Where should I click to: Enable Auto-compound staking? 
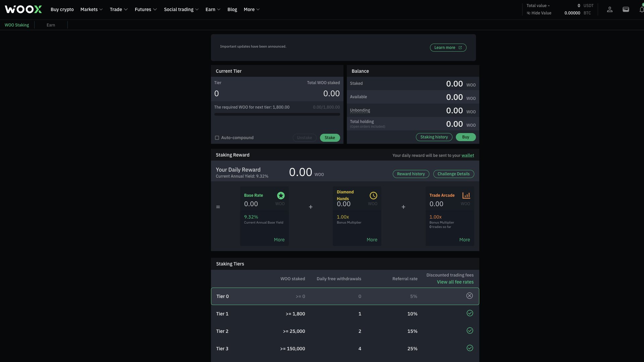click(x=217, y=137)
